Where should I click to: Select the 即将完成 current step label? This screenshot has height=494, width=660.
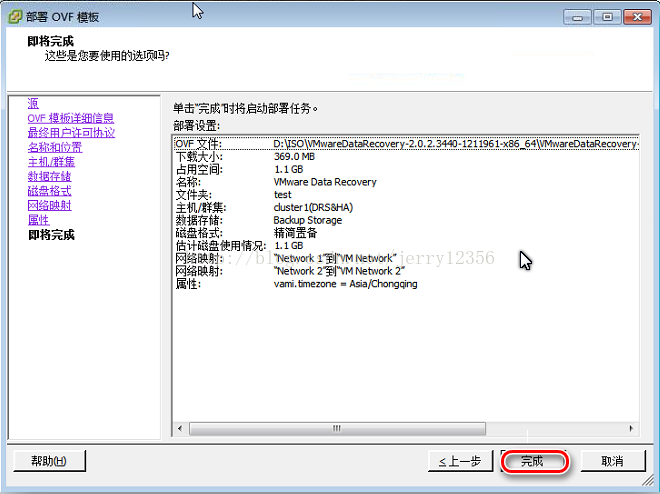click(x=51, y=235)
